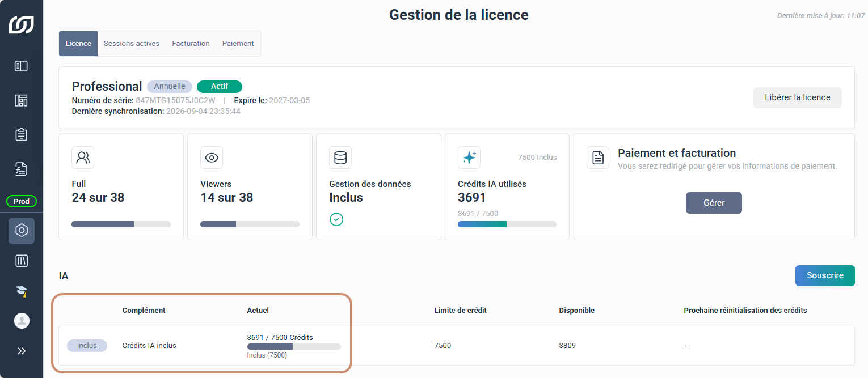This screenshot has height=378, width=868.
Task: Click the Dernière mise à jour timestamp
Action: (821, 16)
